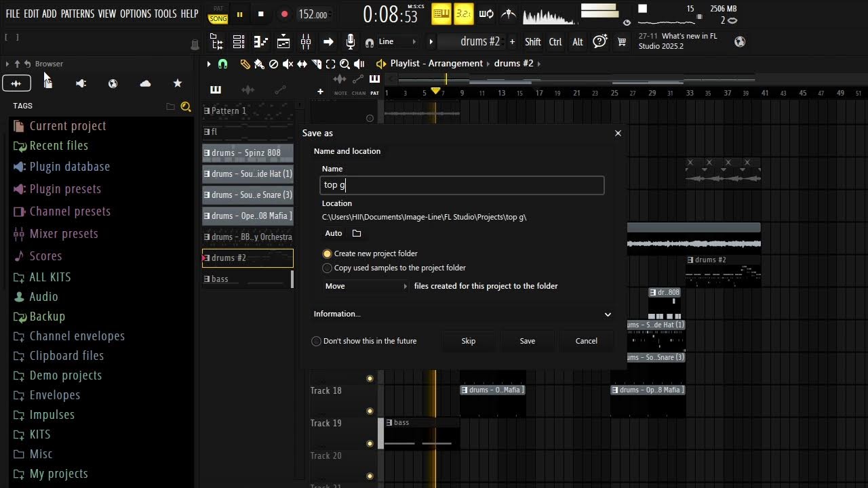Open the PATTERNS menu
The width and height of the screenshot is (868, 488).
[x=77, y=14]
